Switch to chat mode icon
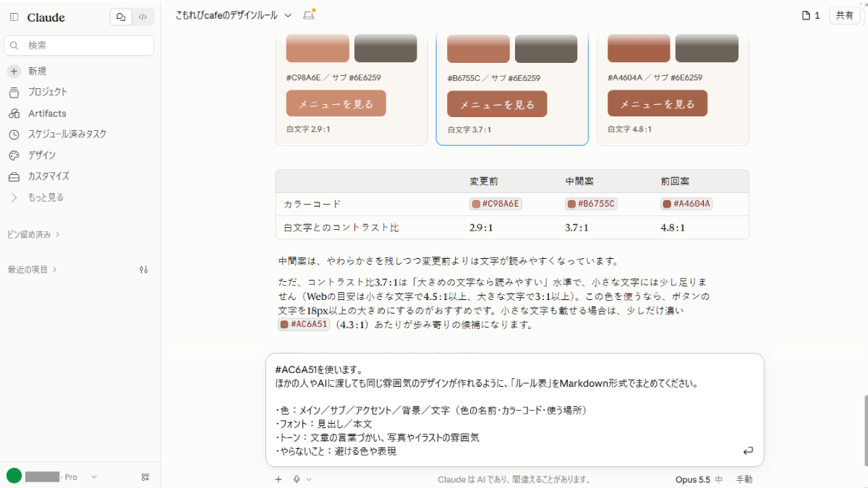Image resolution: width=868 pixels, height=488 pixels. coord(121,17)
